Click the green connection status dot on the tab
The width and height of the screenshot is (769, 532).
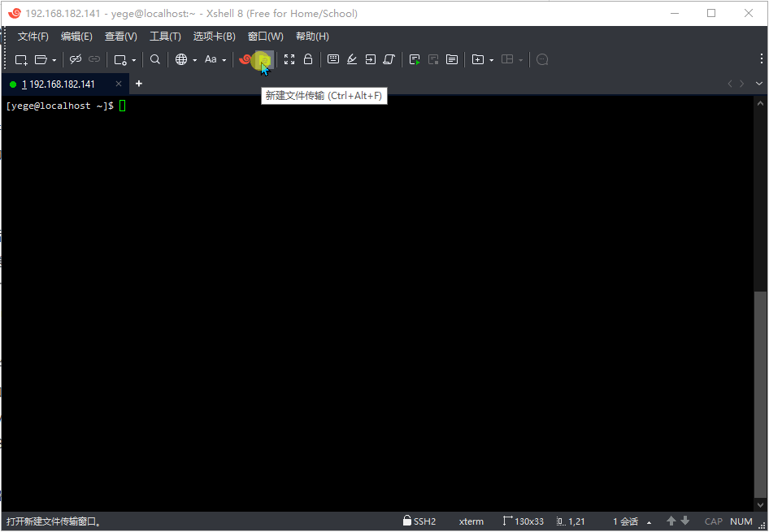click(x=12, y=83)
